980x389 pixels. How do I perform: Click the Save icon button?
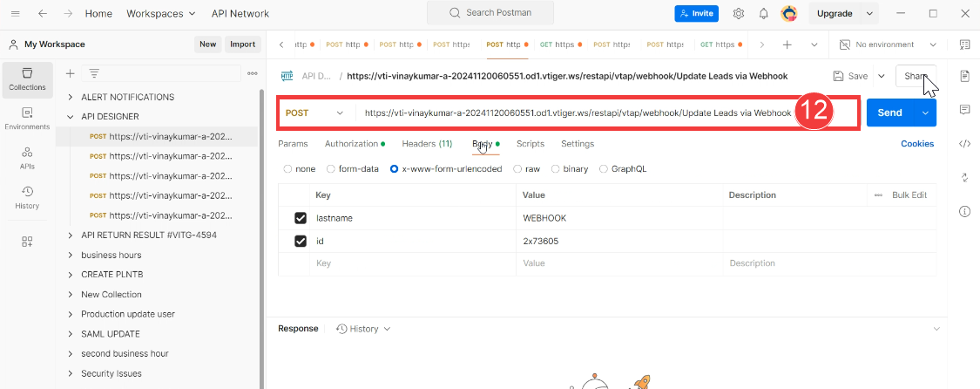850,76
